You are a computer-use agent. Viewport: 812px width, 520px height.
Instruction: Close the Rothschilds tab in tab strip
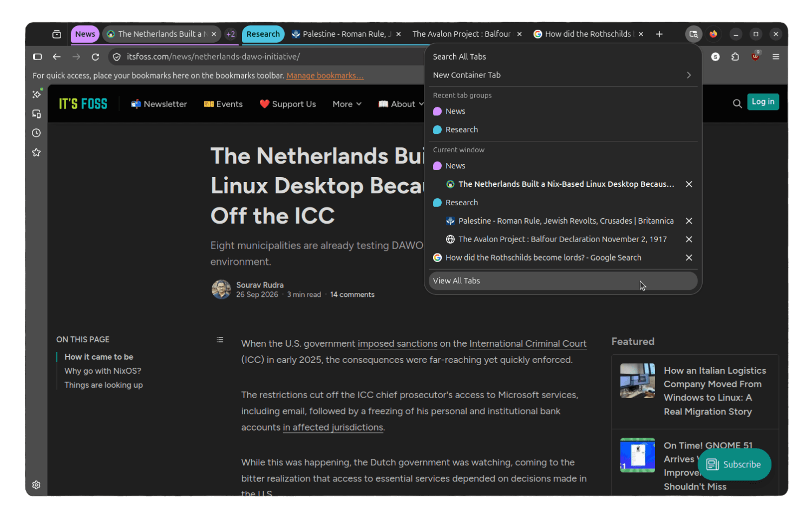641,34
